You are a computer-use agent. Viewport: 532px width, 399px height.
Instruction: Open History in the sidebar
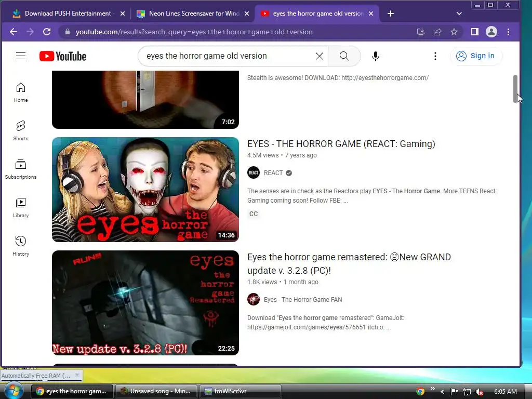click(x=21, y=246)
